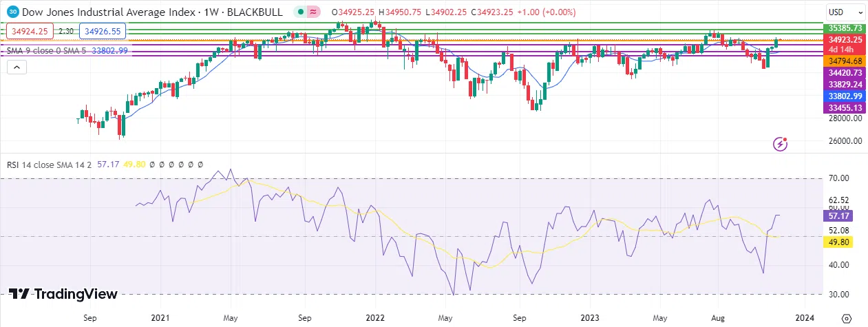Open time axis settings gear icon

[x=846, y=319]
